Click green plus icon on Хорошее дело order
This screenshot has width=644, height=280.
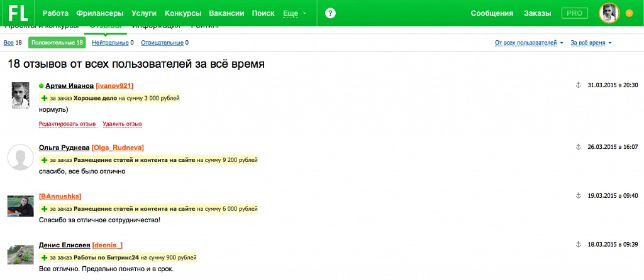(x=45, y=99)
